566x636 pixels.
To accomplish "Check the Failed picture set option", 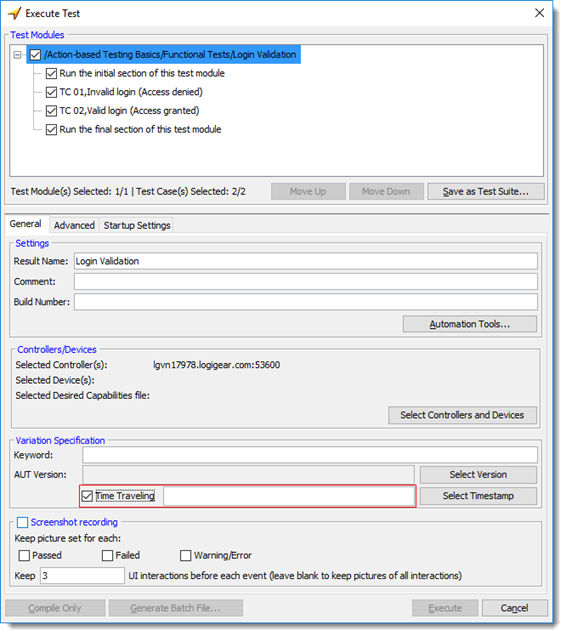I will click(x=108, y=556).
